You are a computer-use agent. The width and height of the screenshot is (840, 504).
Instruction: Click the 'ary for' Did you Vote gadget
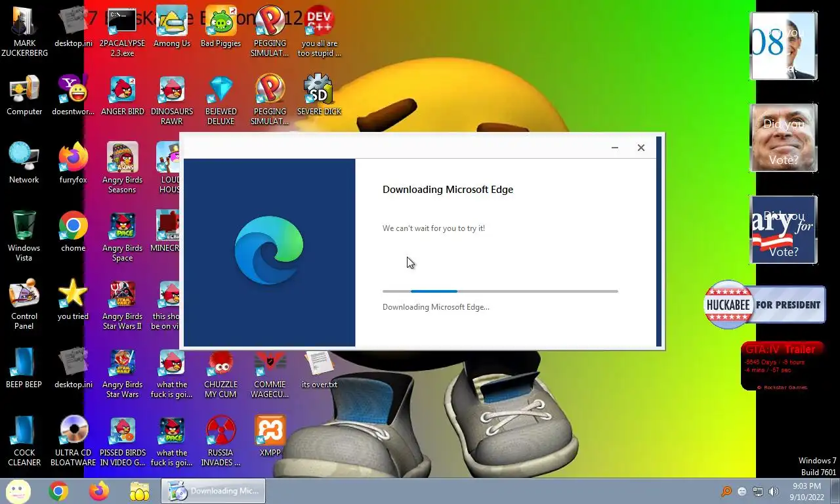(784, 230)
